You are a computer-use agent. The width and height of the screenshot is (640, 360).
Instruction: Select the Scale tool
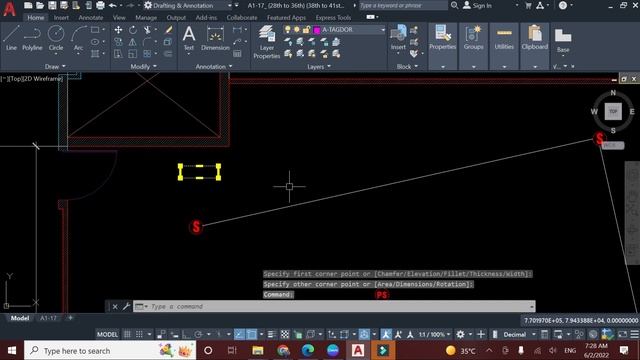pyautogui.click(x=133, y=54)
